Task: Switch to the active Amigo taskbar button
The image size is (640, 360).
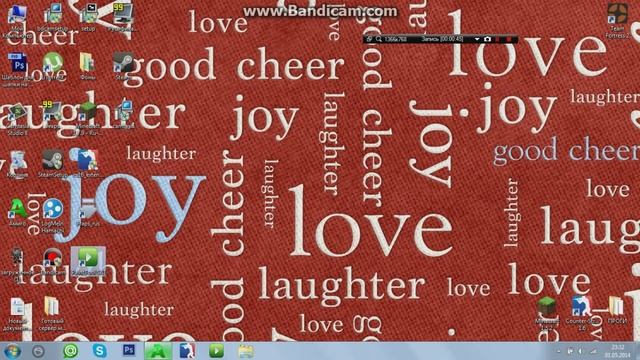Action: [158, 351]
